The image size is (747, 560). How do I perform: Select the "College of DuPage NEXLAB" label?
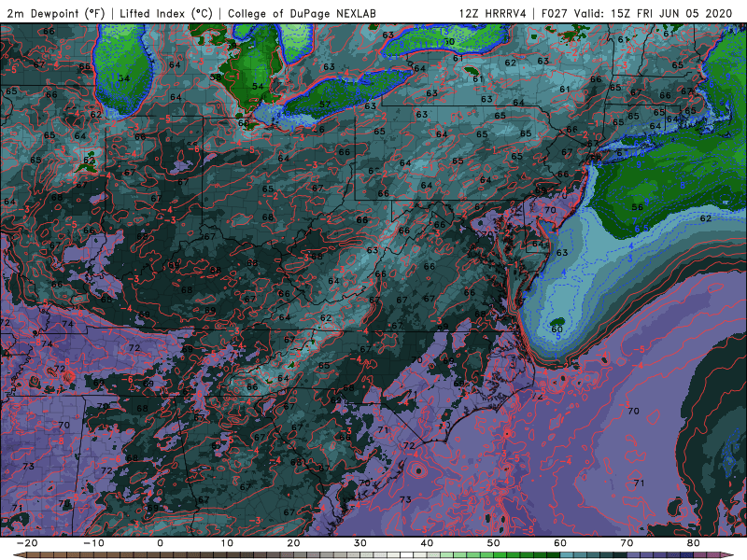point(302,13)
